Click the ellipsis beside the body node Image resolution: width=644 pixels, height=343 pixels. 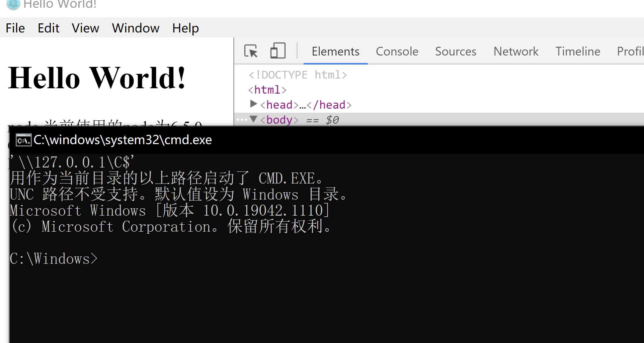242,119
